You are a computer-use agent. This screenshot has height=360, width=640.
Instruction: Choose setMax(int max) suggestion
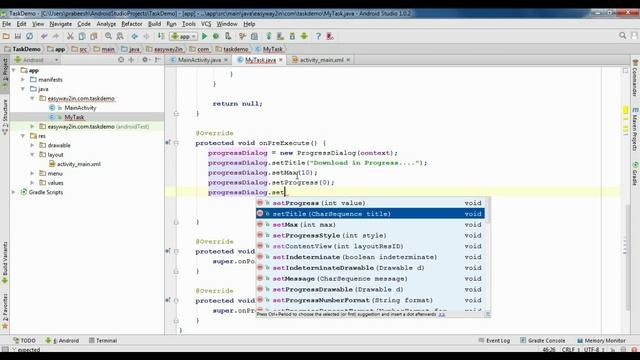(x=370, y=224)
